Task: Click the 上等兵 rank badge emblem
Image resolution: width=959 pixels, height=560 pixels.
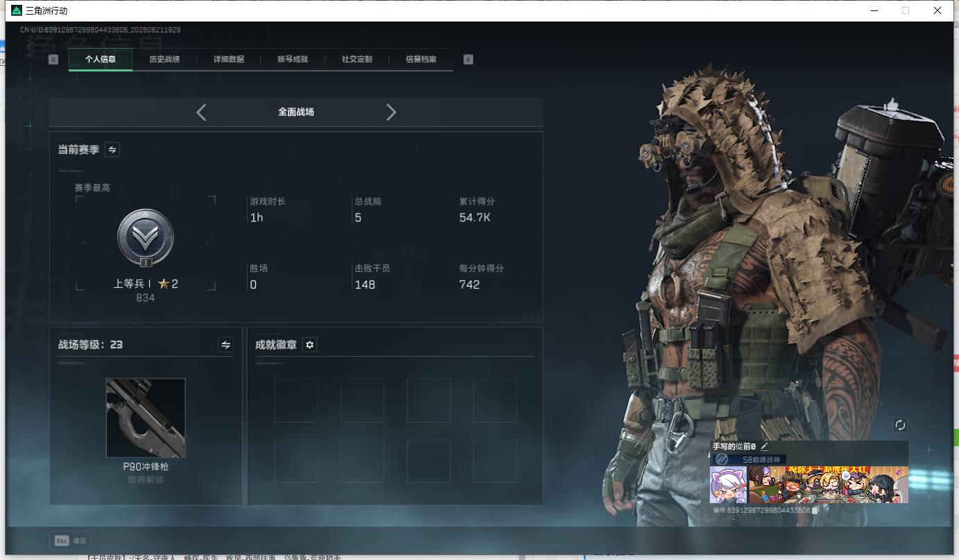Action: 146,238
